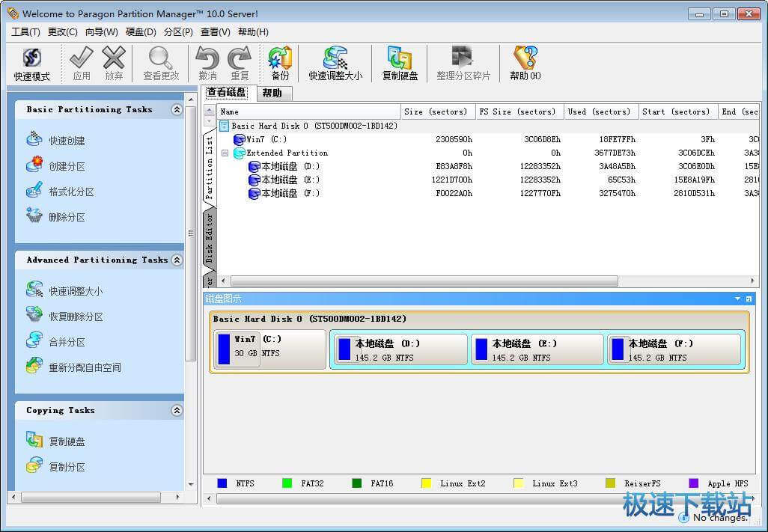The image size is (768, 532).
Task: Open the vertical Disk Editor tab
Action: (x=210, y=238)
